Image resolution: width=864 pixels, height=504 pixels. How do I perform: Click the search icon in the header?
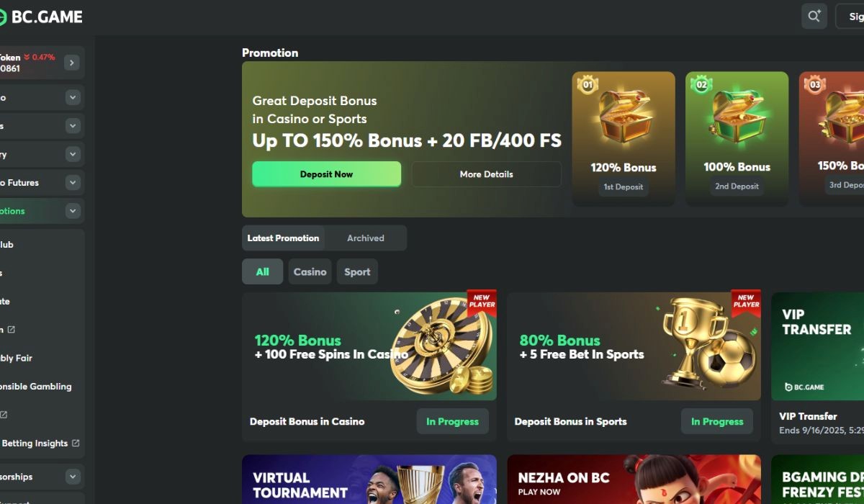tap(814, 16)
